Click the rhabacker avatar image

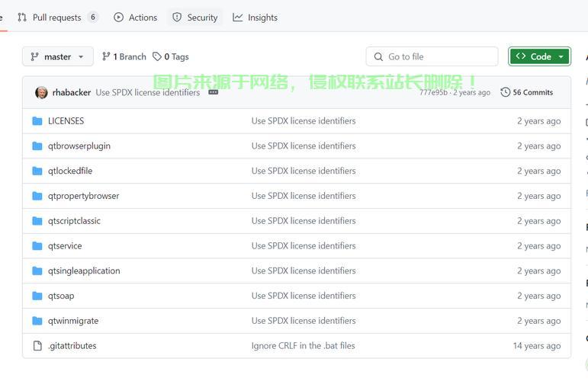(x=41, y=92)
